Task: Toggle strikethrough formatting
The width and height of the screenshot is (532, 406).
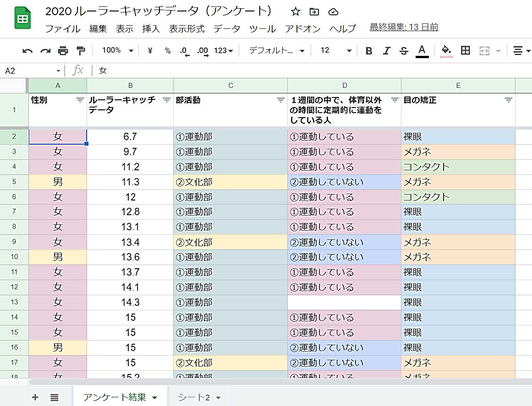Action: pos(404,51)
